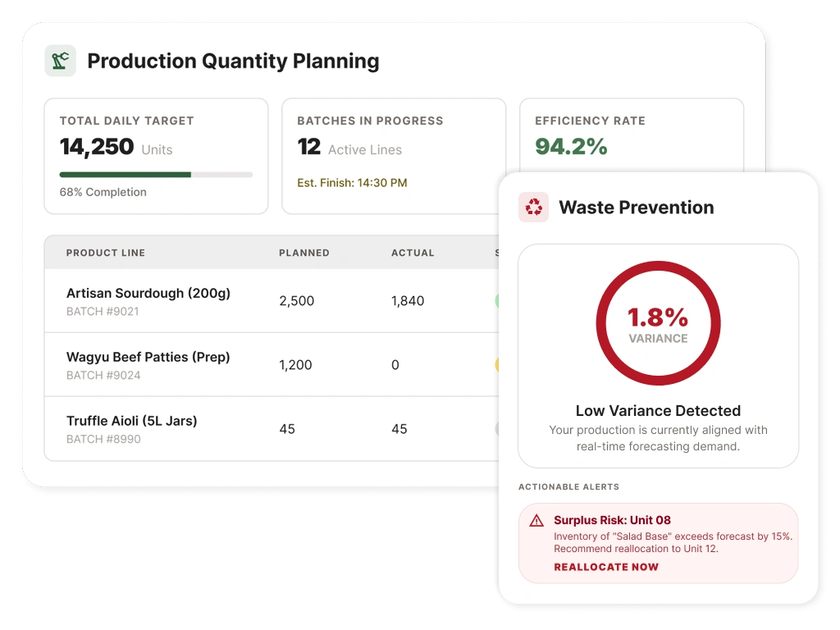Click BATCH #9021 label

coord(103,311)
